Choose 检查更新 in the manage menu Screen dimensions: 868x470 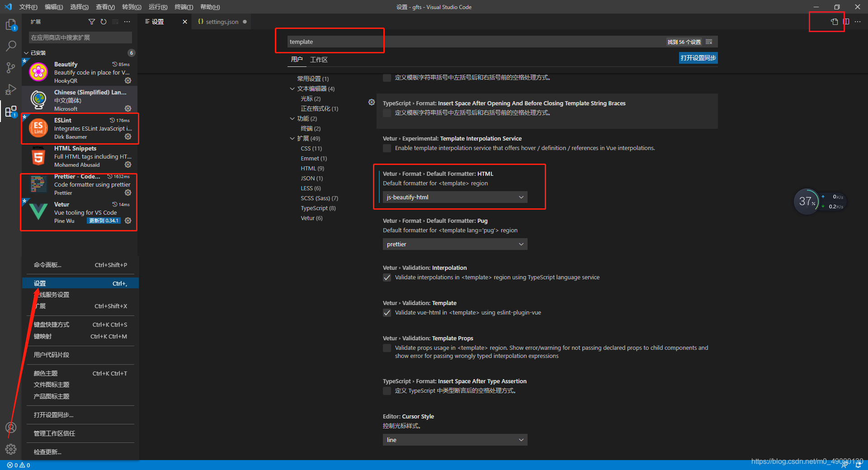pyautogui.click(x=80, y=452)
